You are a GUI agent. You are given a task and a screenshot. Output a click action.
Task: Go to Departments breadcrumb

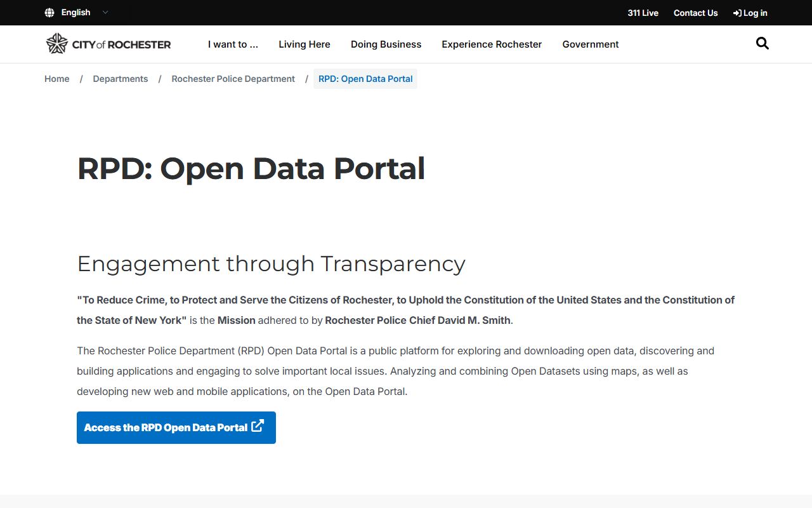pyautogui.click(x=121, y=79)
